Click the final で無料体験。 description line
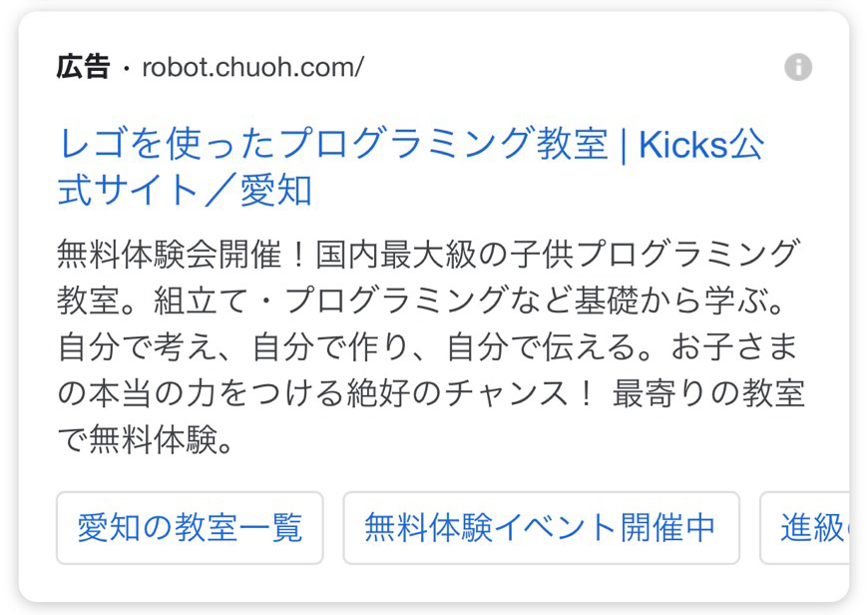This screenshot has width=868, height=615. click(x=145, y=440)
